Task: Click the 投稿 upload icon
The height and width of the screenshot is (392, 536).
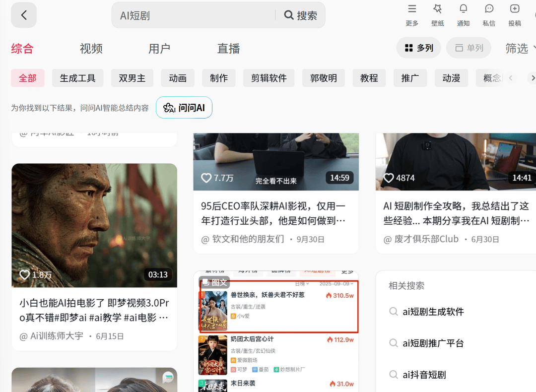Action: click(515, 9)
